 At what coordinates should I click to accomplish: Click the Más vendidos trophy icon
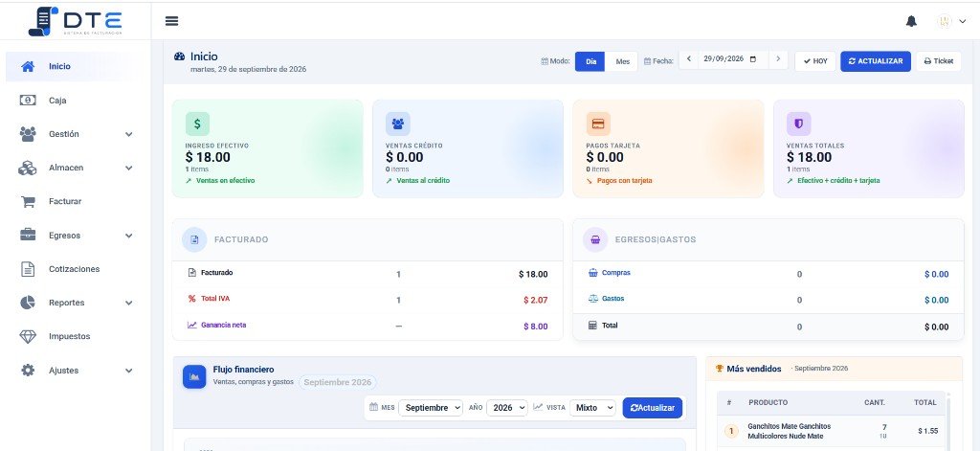pos(720,369)
